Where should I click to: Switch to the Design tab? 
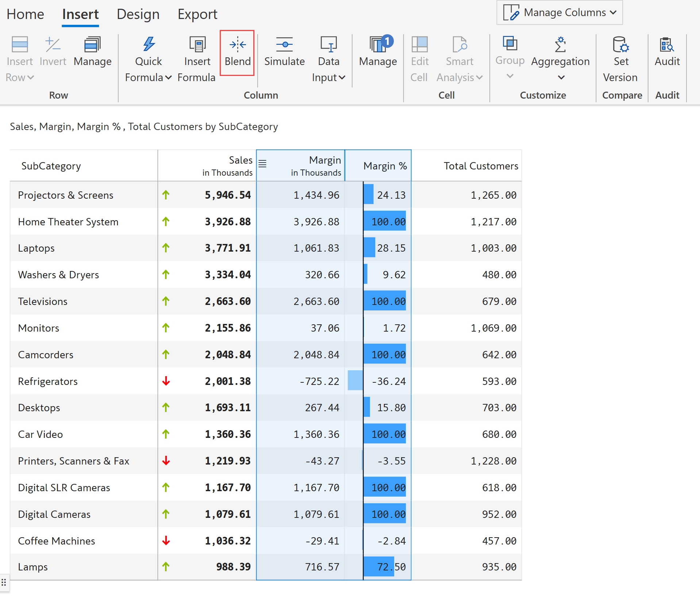[x=138, y=14]
